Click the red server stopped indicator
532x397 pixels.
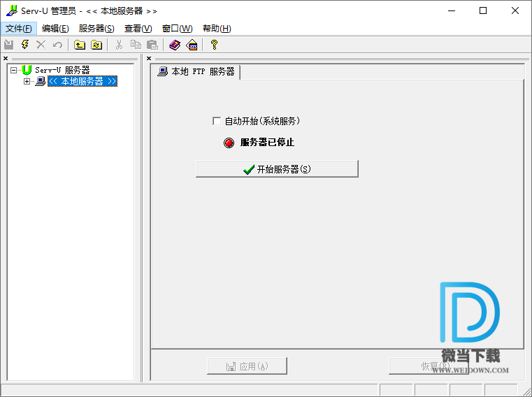[x=229, y=143]
